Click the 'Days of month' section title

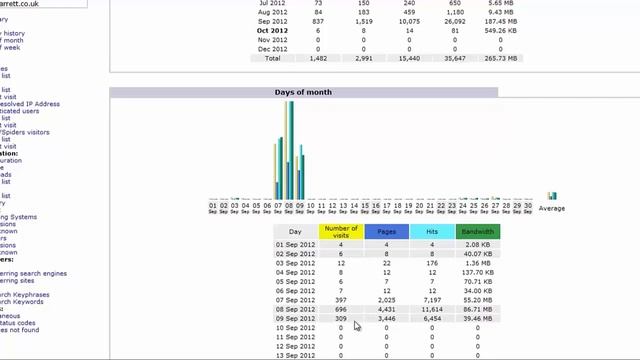(x=303, y=92)
